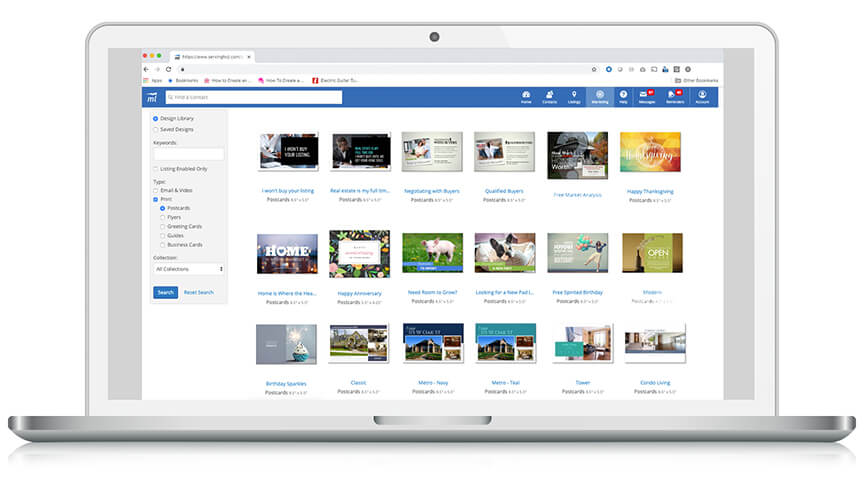Bookmark the page with the star icon

(x=594, y=69)
